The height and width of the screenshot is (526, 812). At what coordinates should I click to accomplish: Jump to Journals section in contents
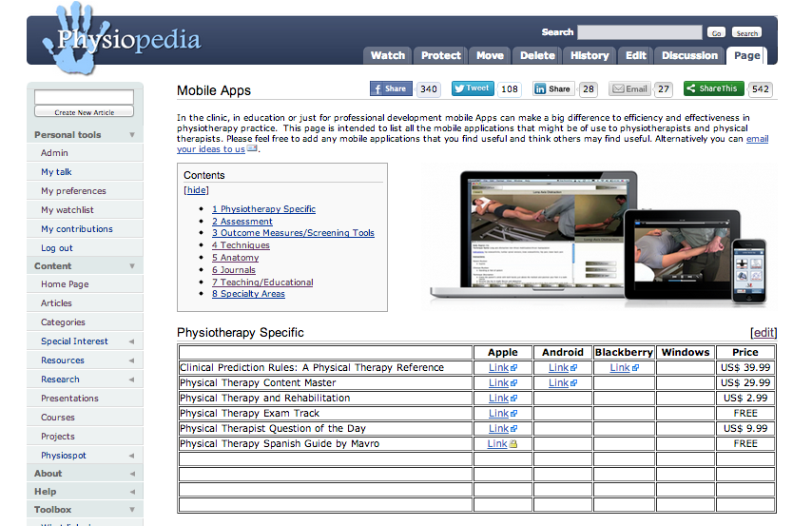coord(234,270)
